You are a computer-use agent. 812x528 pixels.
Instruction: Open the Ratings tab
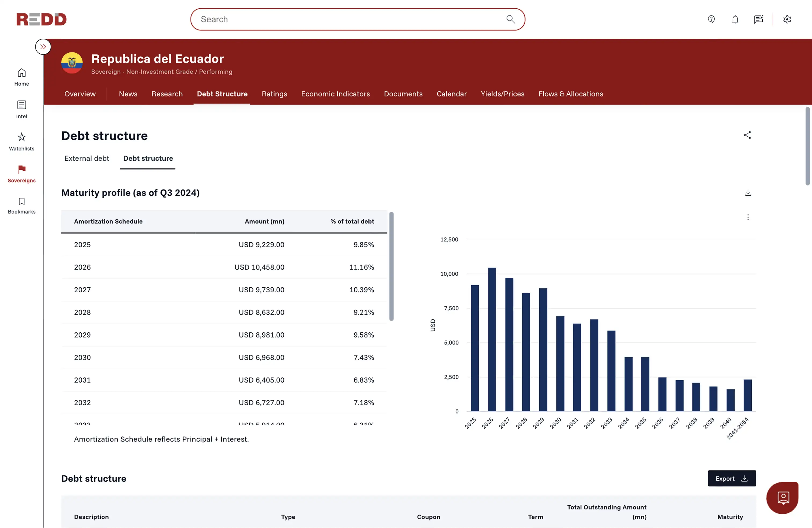click(x=274, y=94)
